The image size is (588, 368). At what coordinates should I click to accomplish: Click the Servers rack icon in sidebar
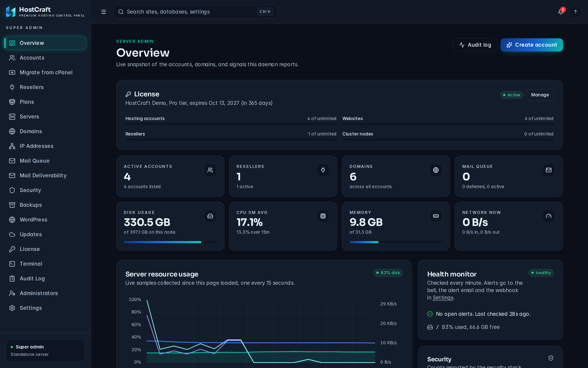(12, 117)
